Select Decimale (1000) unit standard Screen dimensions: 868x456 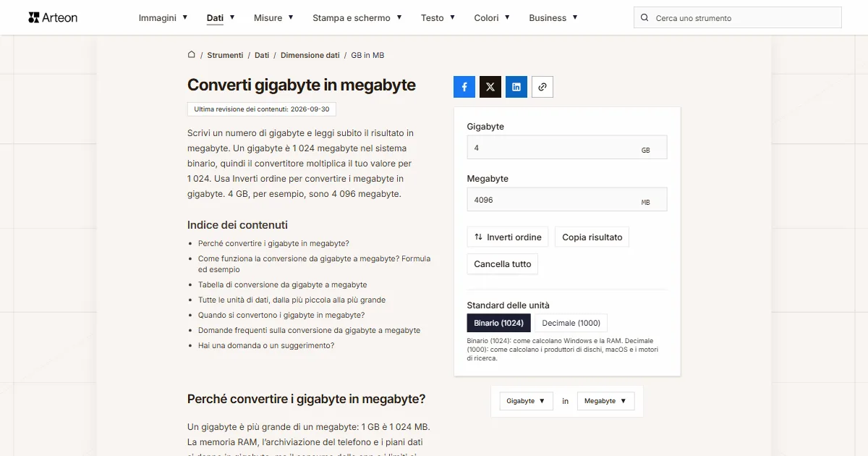(x=571, y=323)
